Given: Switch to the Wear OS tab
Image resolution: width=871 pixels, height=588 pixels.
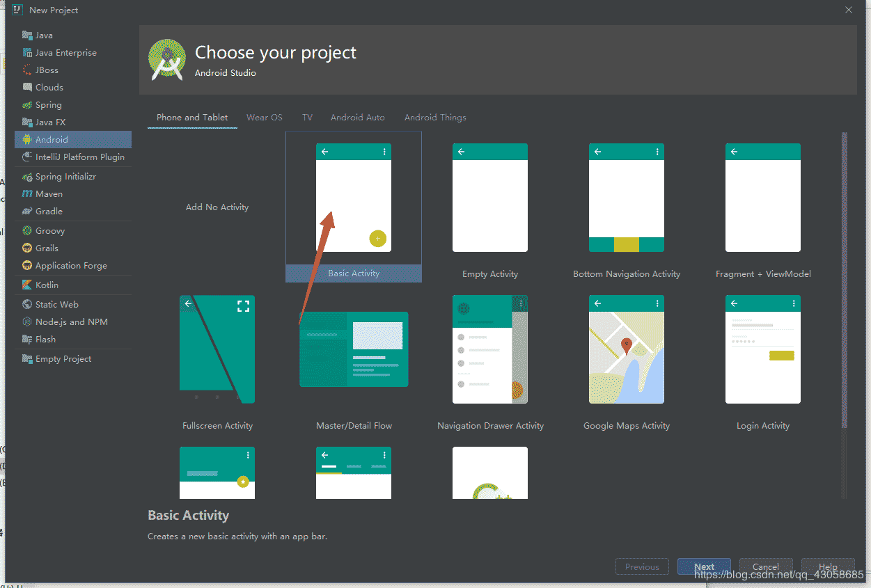Looking at the screenshot, I should [265, 117].
